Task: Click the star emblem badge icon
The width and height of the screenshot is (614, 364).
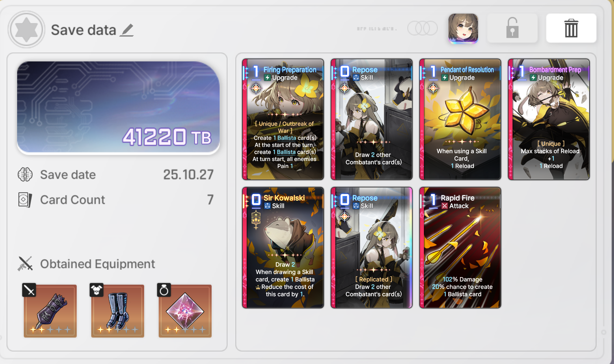Action: tap(26, 29)
